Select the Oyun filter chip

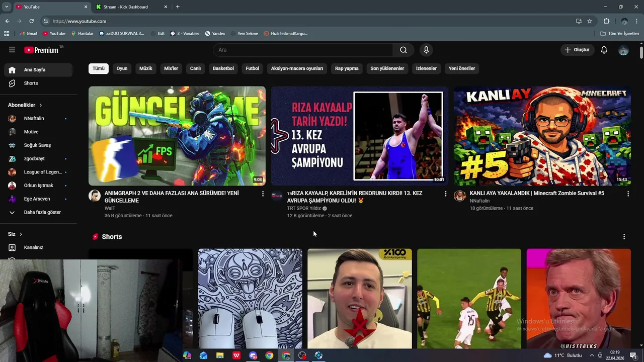point(122,68)
